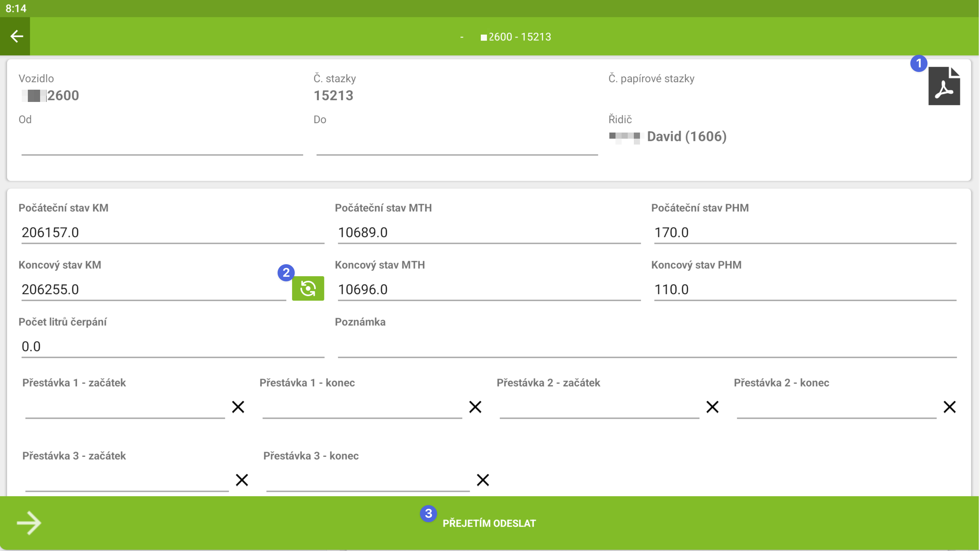Clear the Přestávka 1 - konec field
The height and width of the screenshot is (551, 980).
(x=475, y=407)
